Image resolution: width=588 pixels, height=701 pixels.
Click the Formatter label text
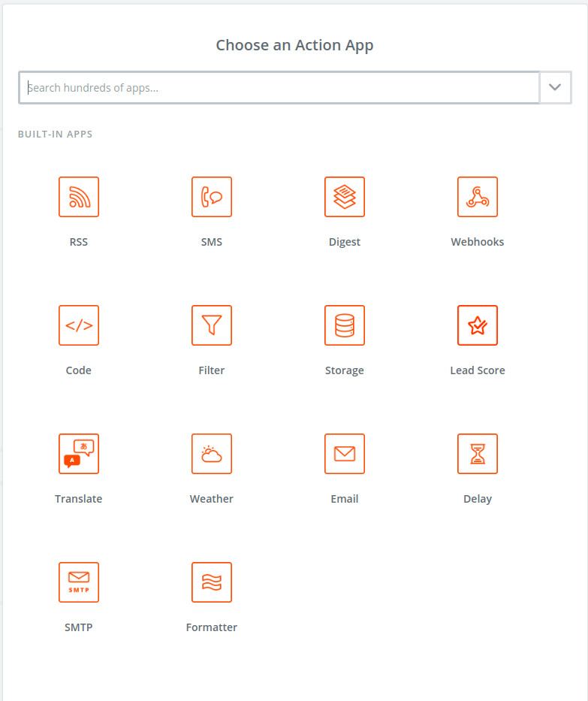pyautogui.click(x=212, y=627)
